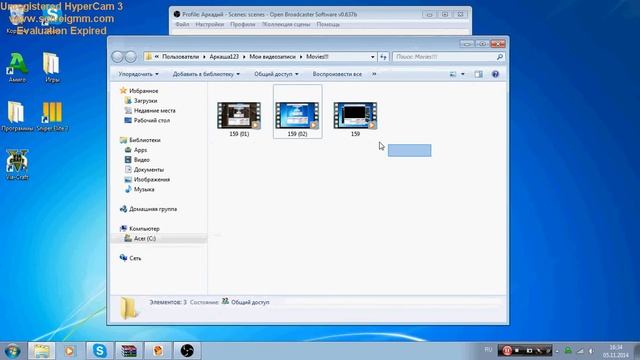Open the Skype shortcut on desktop

click(52, 18)
